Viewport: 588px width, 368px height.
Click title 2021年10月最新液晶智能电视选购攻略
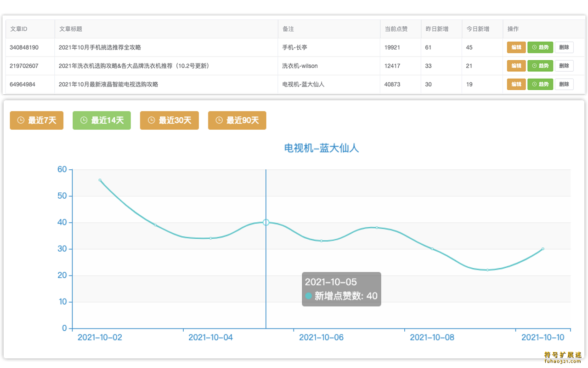108,84
